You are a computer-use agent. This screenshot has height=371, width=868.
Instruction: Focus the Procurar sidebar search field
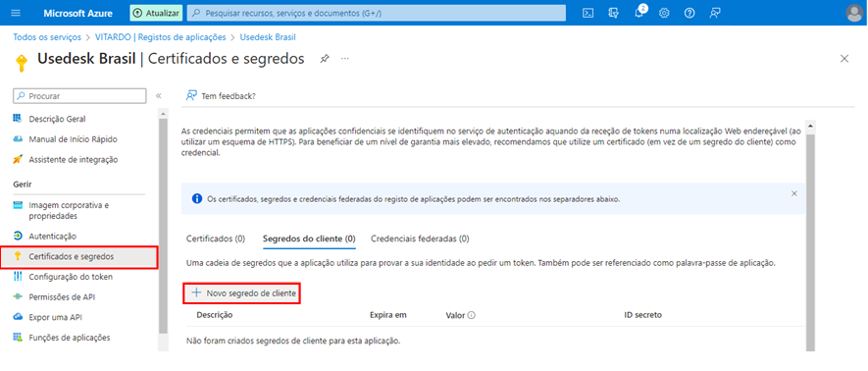[x=79, y=96]
